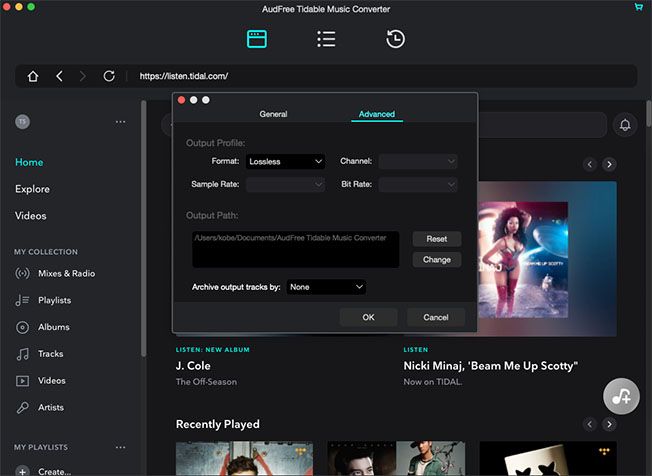Click the Change output path button
The image size is (652, 476).
point(437,260)
